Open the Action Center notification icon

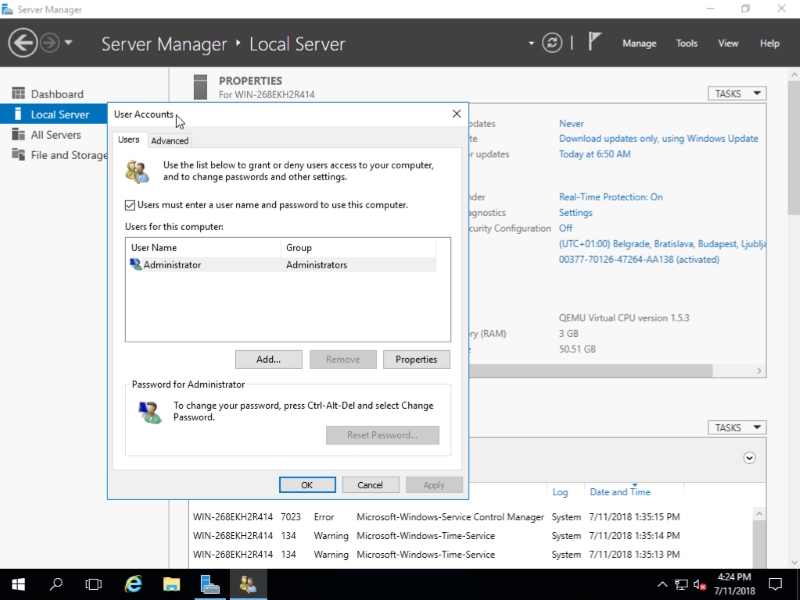click(776, 585)
